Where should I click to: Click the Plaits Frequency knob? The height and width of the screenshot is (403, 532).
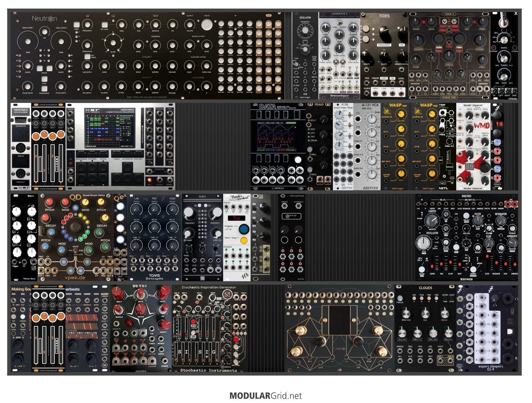point(189,213)
